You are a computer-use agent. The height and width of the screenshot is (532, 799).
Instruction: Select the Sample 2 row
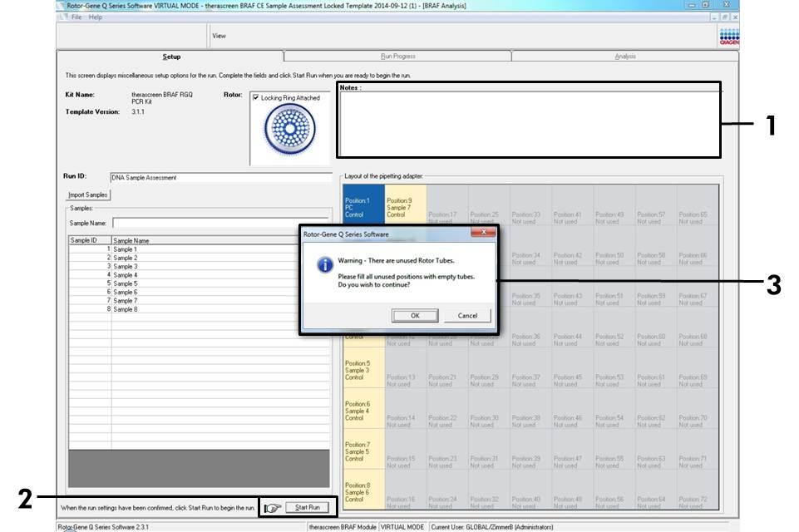[x=199, y=258]
